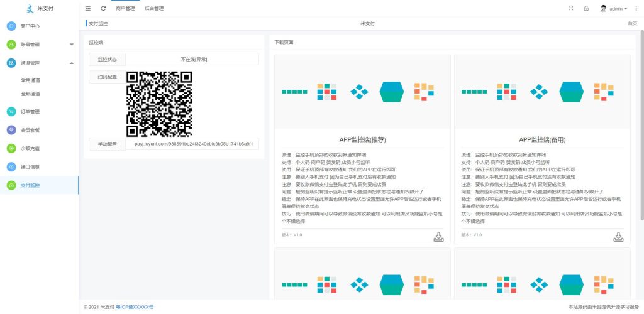Go to 订单管理 in the sidebar

click(x=30, y=112)
